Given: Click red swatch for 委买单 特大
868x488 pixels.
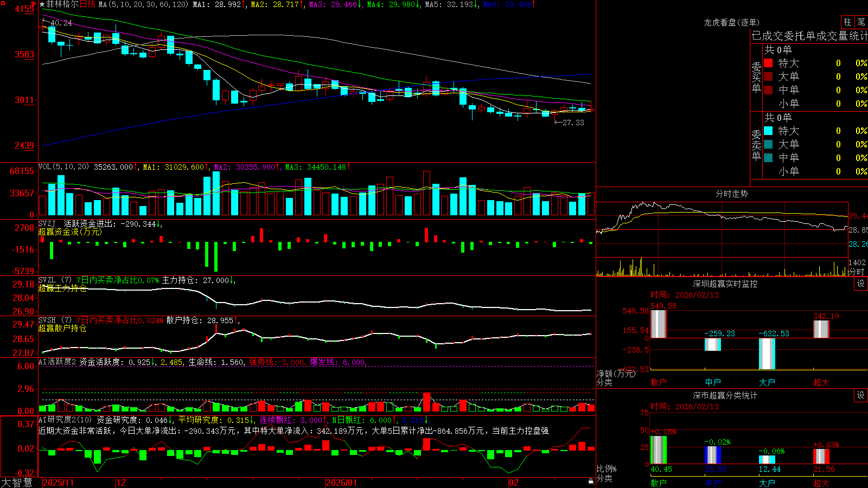Looking at the screenshot, I should coord(768,63).
